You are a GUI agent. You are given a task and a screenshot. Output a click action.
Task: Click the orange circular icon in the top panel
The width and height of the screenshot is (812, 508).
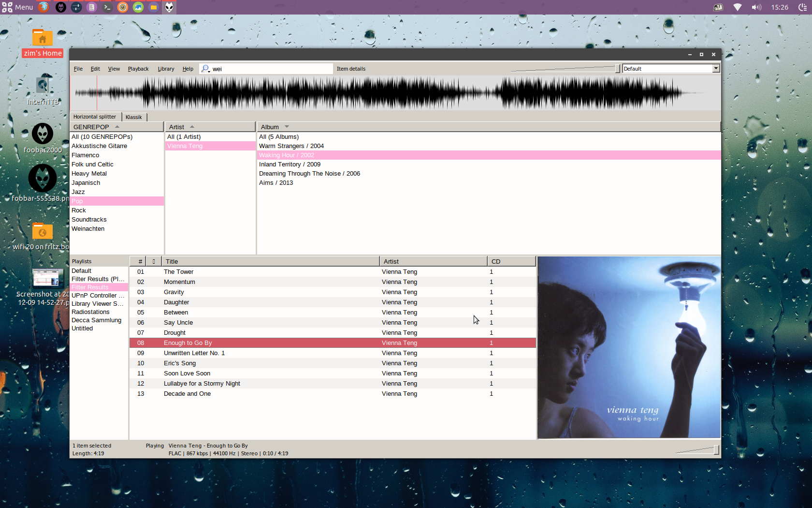coord(123,7)
